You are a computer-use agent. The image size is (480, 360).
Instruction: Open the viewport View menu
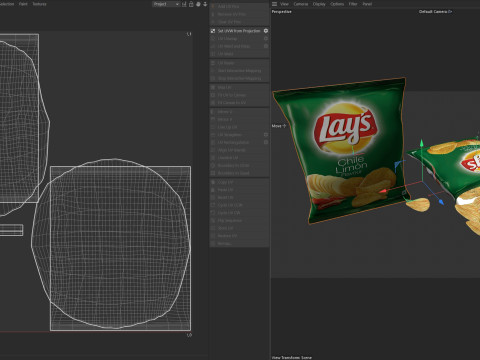point(284,4)
